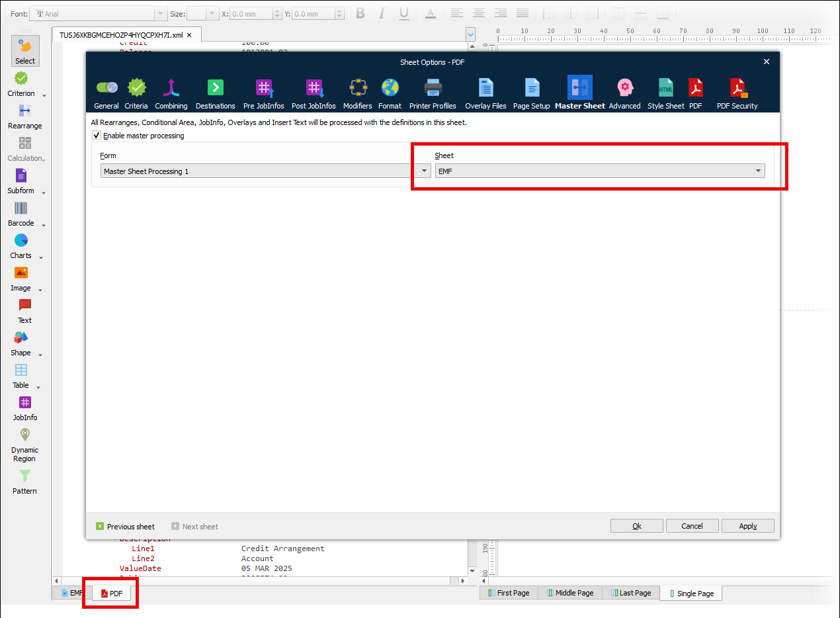Image resolution: width=840 pixels, height=618 pixels.
Task: Switch to the Single Page tab
Action: coord(691,594)
